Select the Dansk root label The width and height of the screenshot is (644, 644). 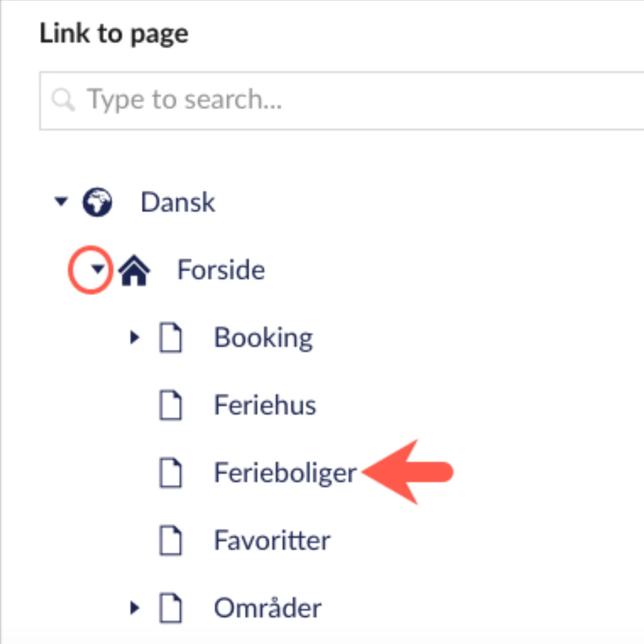(178, 202)
